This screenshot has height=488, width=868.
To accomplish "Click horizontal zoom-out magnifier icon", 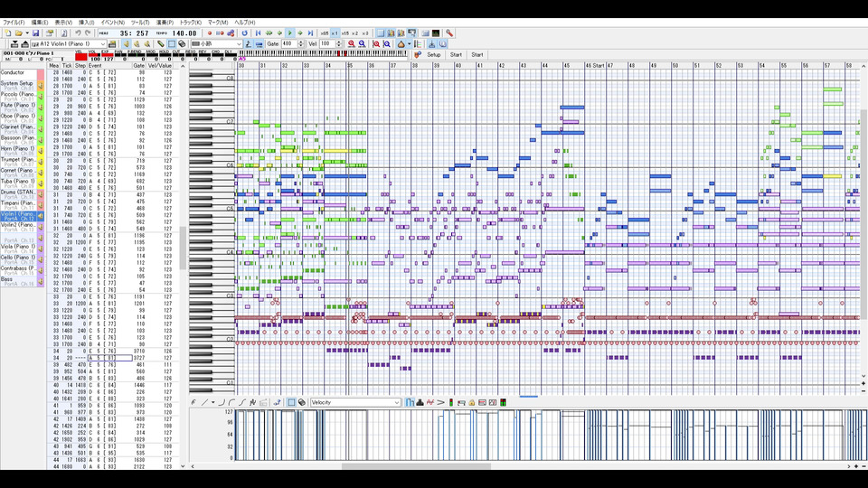I will (x=362, y=43).
